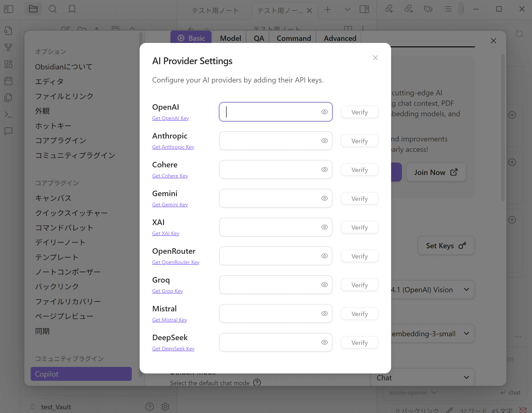Open Copilot in settings sidebar
This screenshot has width=532, height=413.
(x=81, y=374)
